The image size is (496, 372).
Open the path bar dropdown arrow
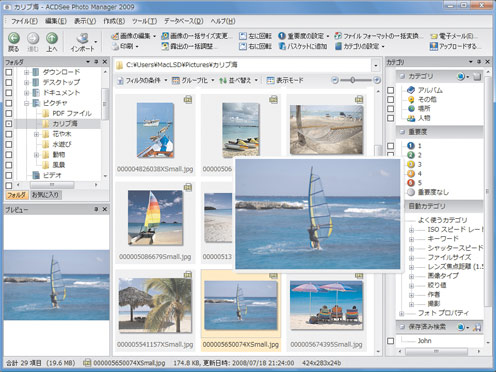pos(376,65)
